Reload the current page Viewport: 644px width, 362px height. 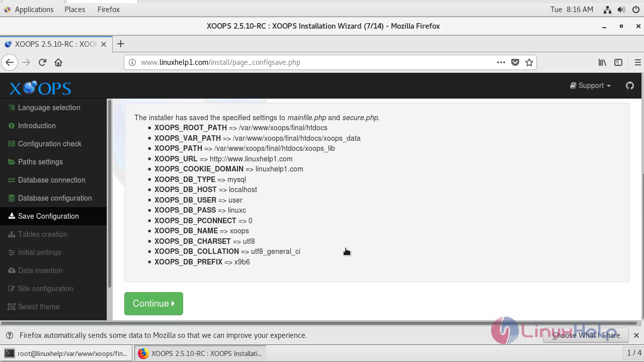(x=42, y=62)
